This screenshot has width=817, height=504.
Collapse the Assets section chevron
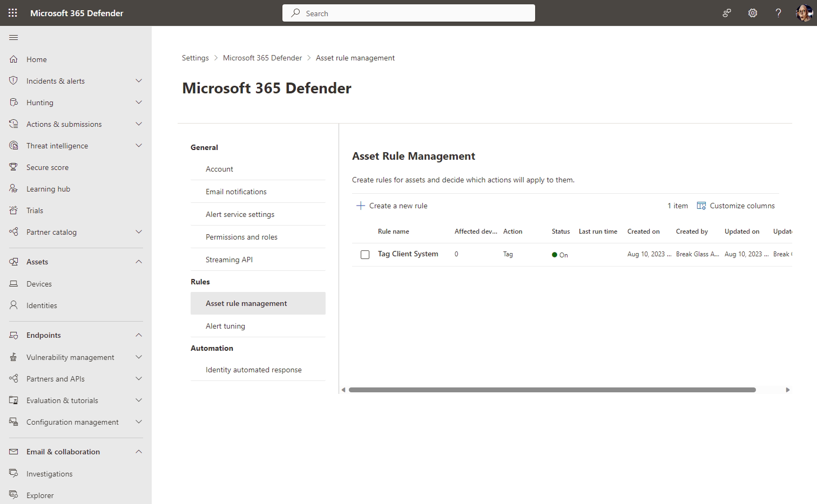tap(139, 262)
